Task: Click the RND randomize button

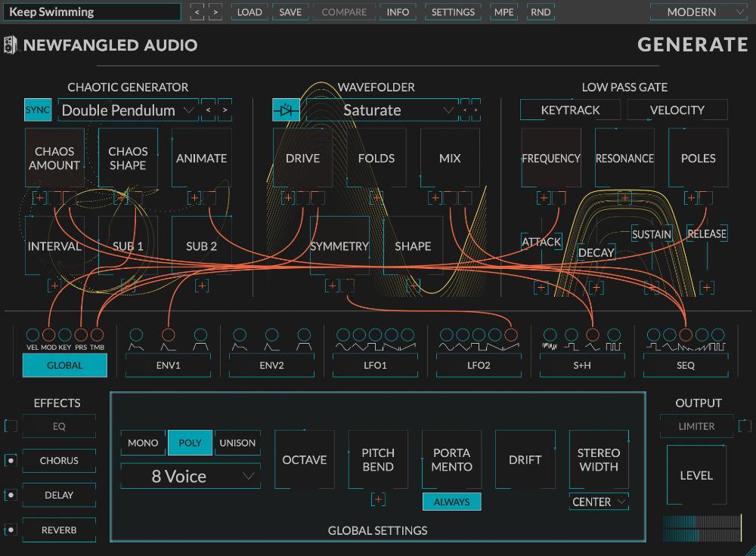Action: coord(540,11)
